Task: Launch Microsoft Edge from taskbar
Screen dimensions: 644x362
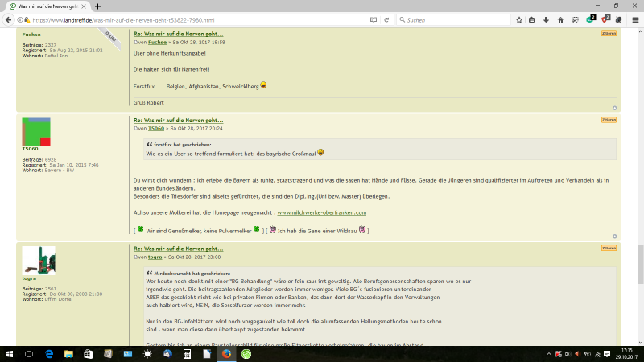Action: (49, 354)
